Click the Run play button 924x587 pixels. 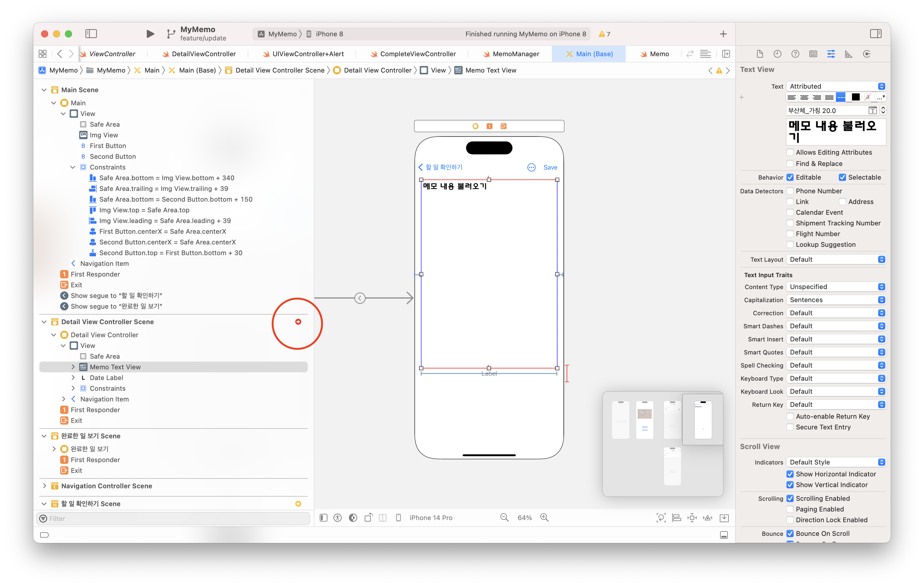coord(150,34)
